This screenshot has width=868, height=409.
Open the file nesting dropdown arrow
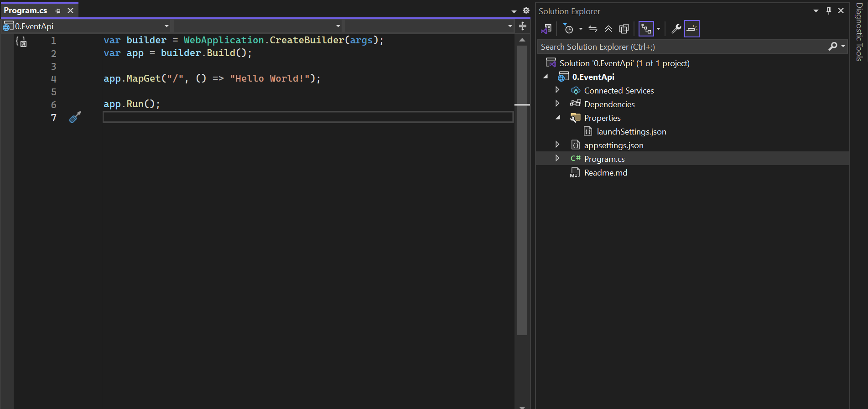pos(658,29)
